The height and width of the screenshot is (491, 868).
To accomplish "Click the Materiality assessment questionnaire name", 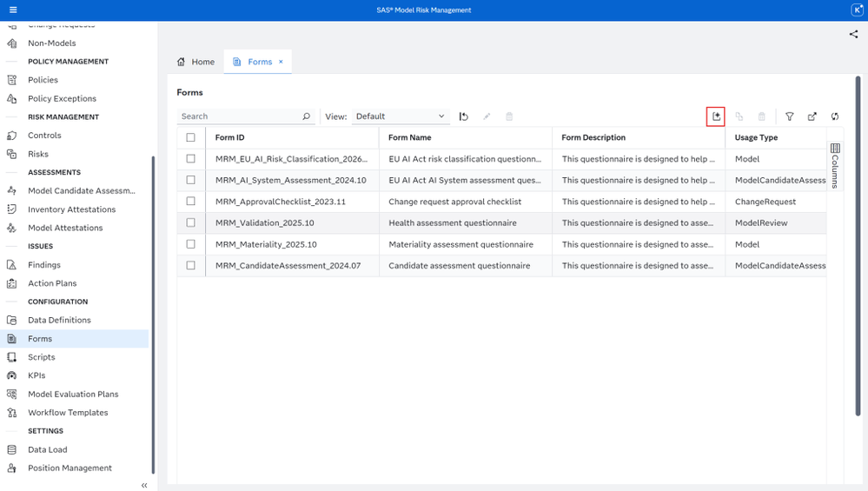I will point(461,244).
